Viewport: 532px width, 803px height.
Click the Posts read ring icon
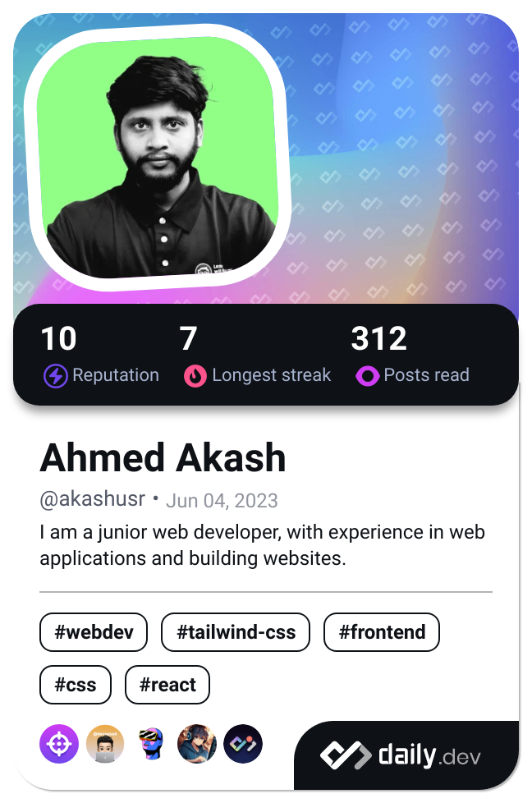pyautogui.click(x=367, y=375)
